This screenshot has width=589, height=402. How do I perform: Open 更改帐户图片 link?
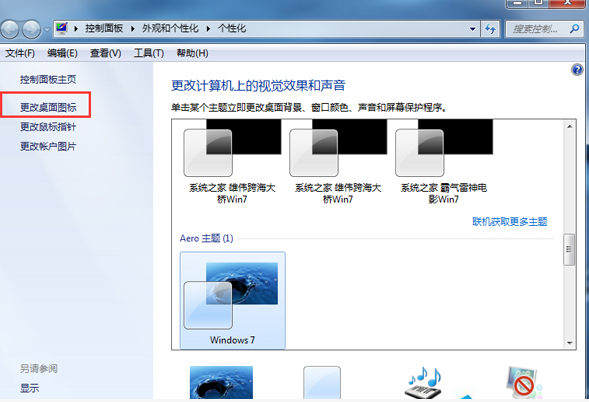[x=48, y=146]
